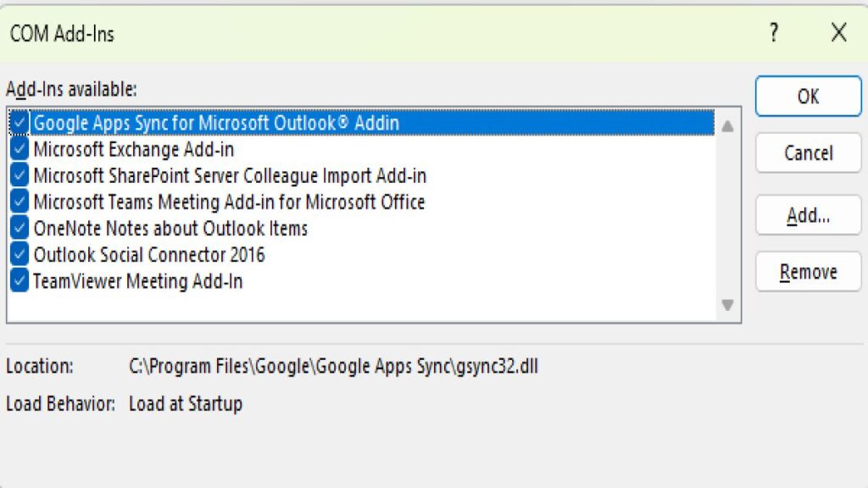The image size is (868, 488).
Task: Select the Microsoft Exchange Add-in list entry
Action: click(133, 150)
